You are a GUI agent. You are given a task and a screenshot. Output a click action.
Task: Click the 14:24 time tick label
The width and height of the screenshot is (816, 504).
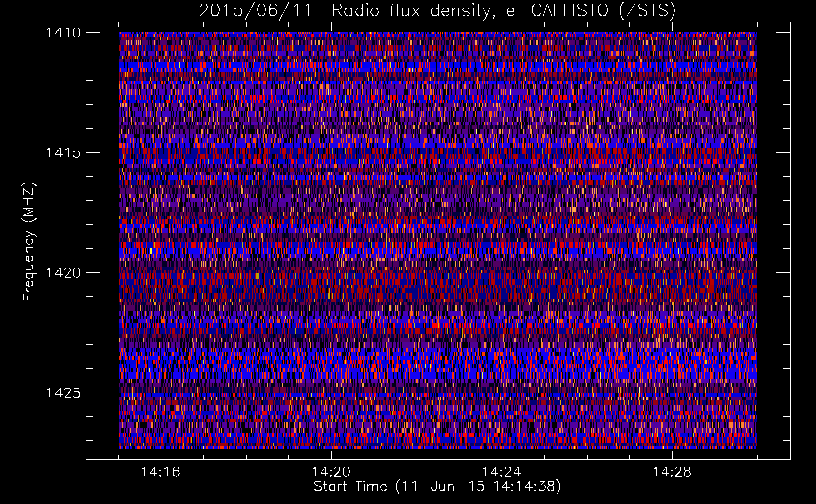tap(502, 472)
